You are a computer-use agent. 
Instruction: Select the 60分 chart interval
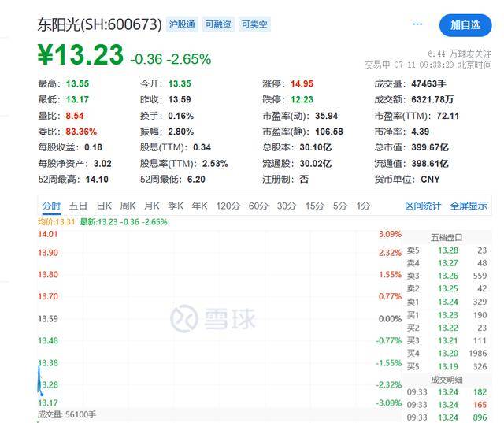pos(258,206)
